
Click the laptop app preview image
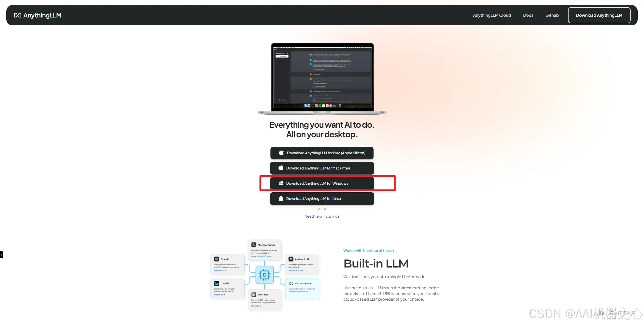pyautogui.click(x=322, y=79)
